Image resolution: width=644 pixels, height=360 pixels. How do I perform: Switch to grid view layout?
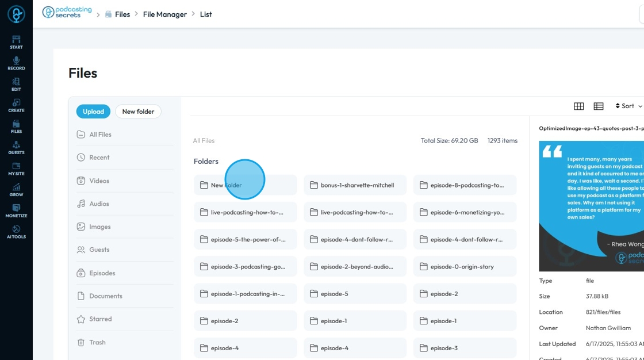[x=579, y=106]
